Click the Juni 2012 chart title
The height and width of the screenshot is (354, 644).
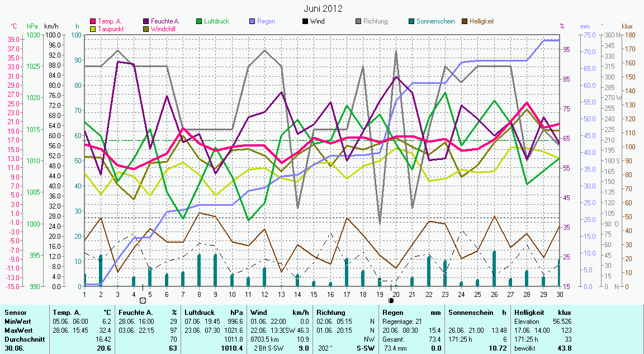pyautogui.click(x=323, y=8)
